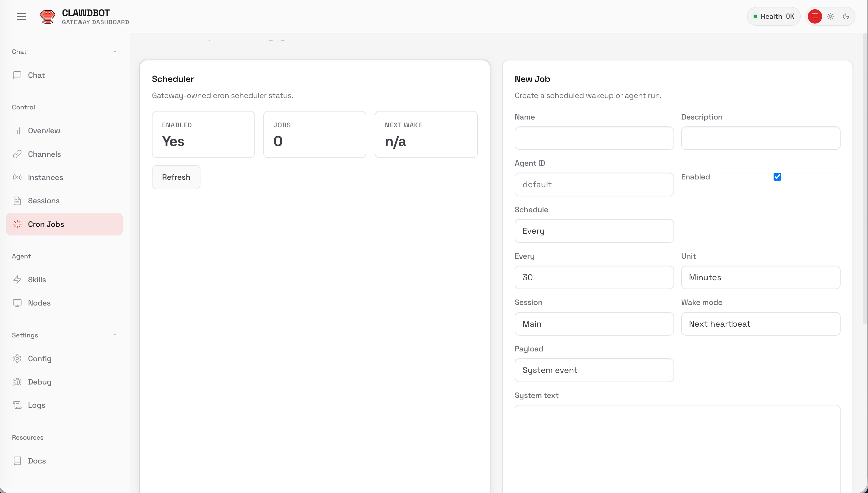Open the Schedule dropdown showing Every

click(x=594, y=231)
